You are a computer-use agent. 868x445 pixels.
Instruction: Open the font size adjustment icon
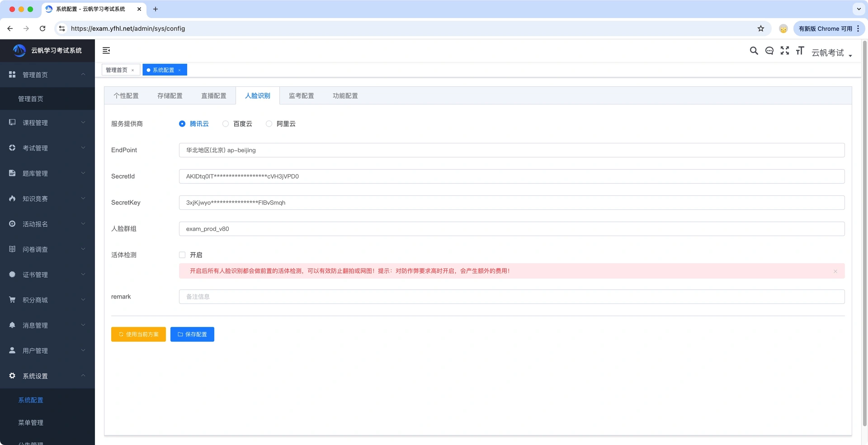[x=800, y=51]
